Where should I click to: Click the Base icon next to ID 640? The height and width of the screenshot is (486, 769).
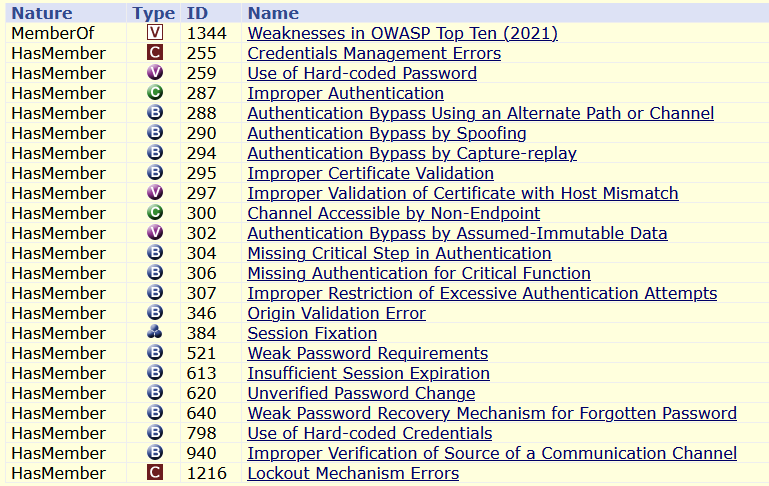[x=154, y=413]
